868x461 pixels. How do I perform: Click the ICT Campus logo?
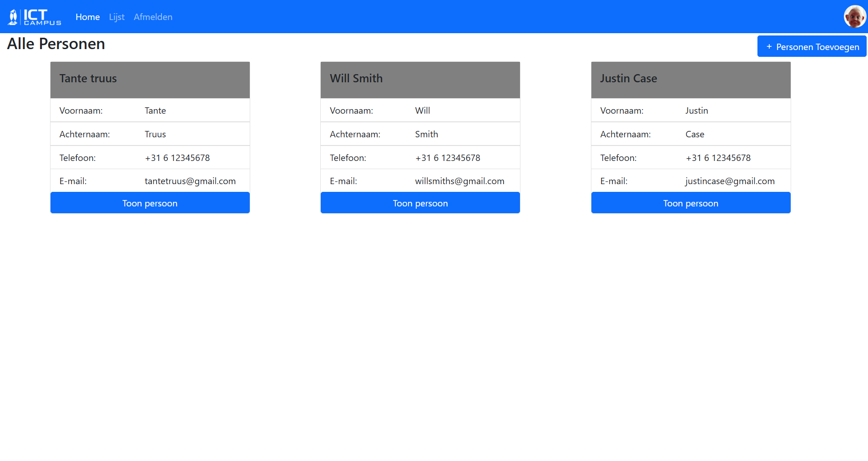click(35, 17)
